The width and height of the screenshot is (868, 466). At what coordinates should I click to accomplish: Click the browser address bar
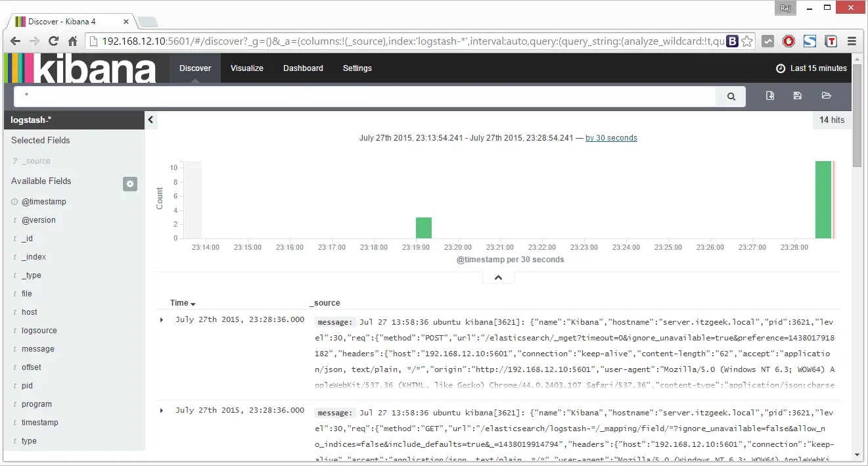point(414,41)
